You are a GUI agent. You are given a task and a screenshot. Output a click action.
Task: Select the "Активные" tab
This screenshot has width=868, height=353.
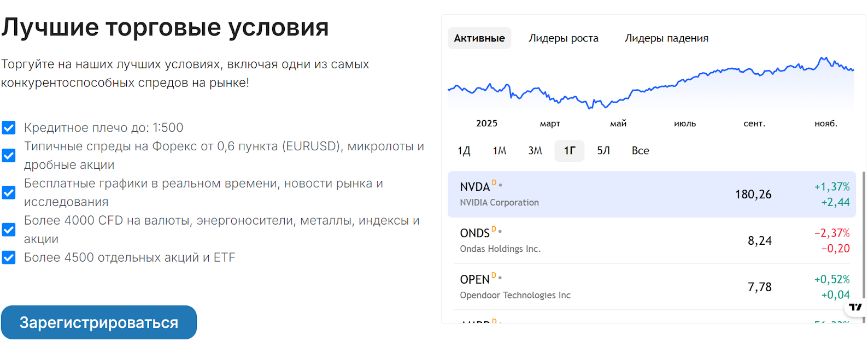coord(479,38)
